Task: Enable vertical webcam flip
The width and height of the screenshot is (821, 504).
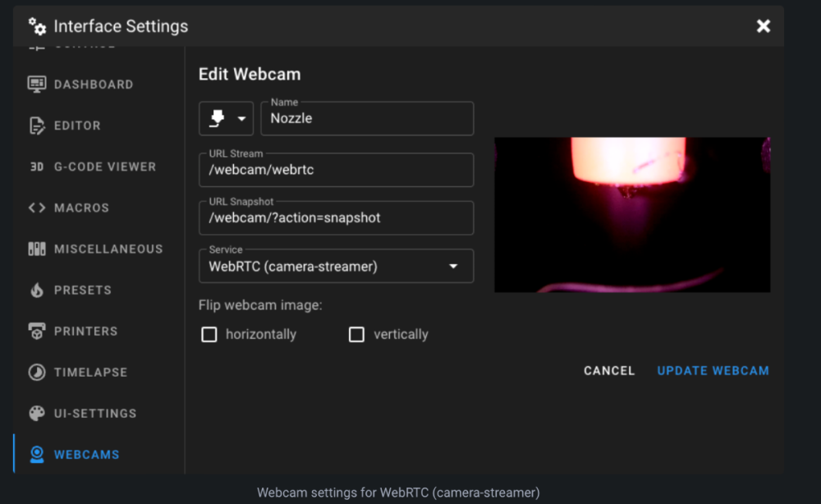Action: [356, 334]
